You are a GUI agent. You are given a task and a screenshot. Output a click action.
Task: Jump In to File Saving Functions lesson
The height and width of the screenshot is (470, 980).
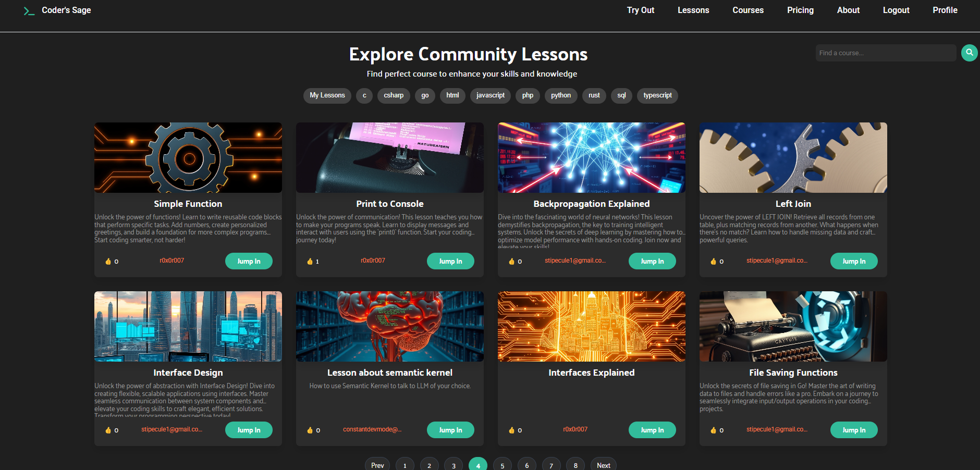pyautogui.click(x=854, y=430)
